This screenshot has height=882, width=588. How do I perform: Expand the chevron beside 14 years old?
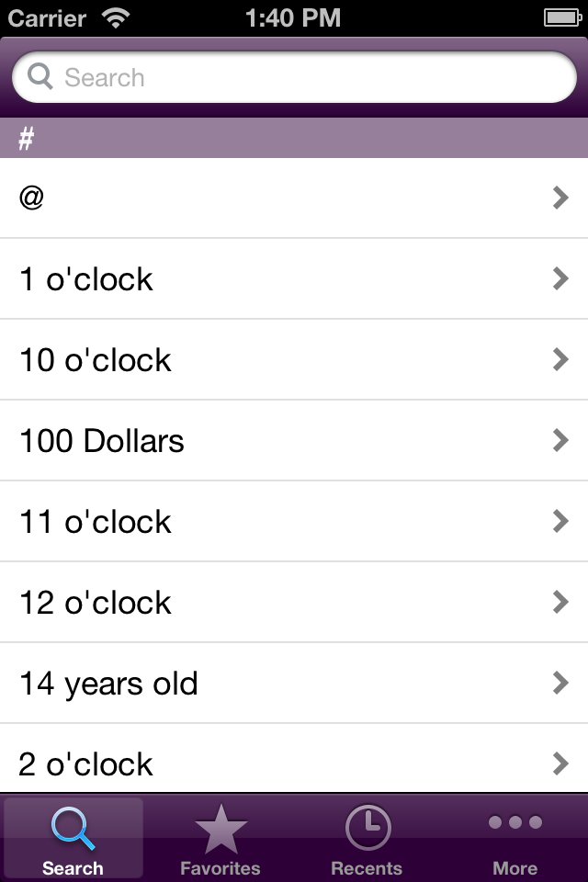(560, 683)
